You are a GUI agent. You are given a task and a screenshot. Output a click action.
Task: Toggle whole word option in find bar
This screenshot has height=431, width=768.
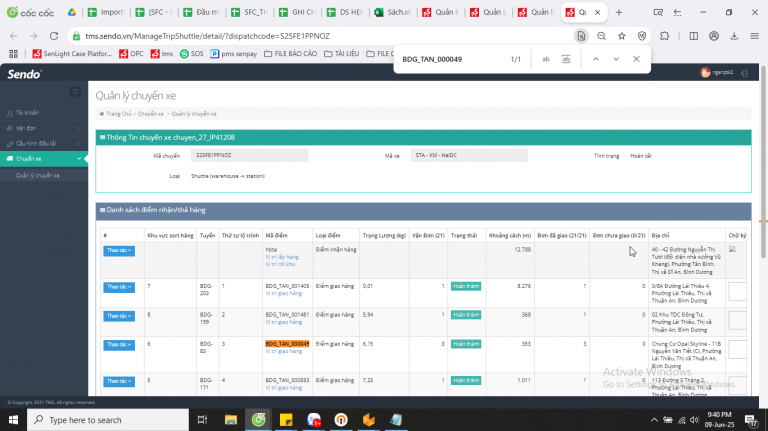click(566, 59)
